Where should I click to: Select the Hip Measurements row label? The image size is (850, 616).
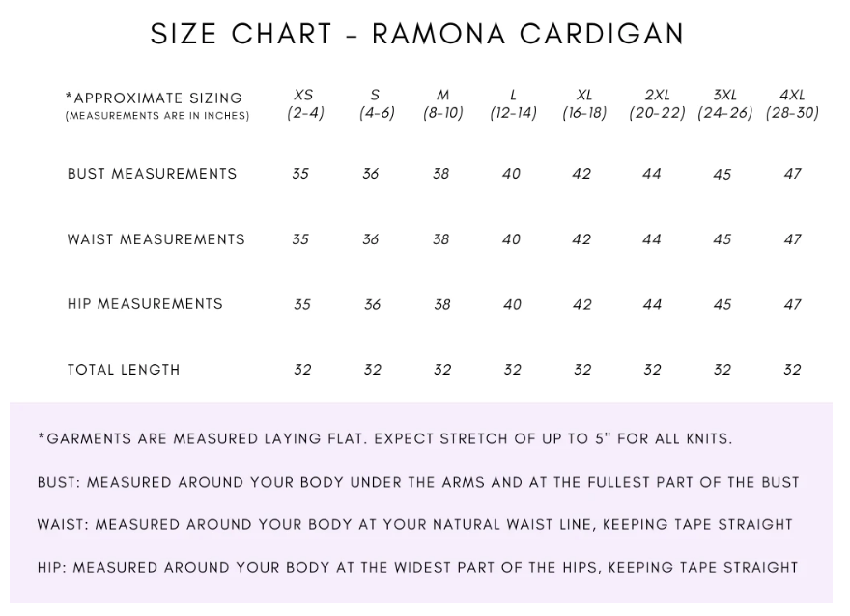tap(145, 304)
